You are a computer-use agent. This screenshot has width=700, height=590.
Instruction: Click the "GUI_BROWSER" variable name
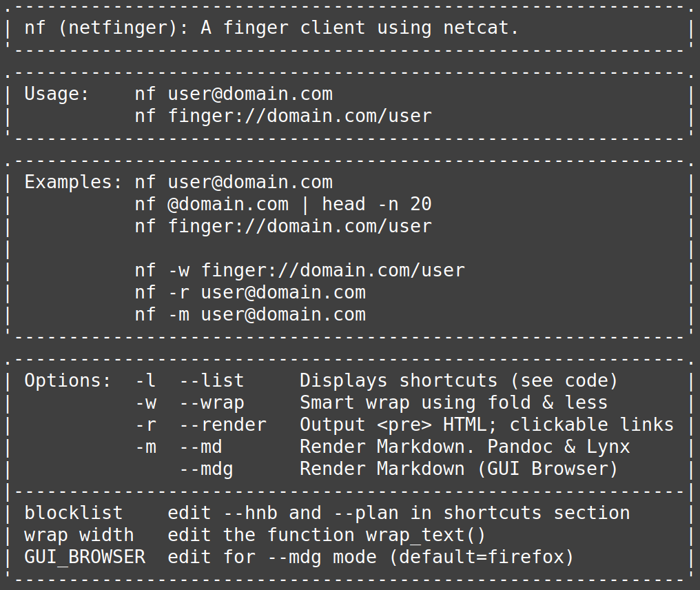(x=85, y=557)
